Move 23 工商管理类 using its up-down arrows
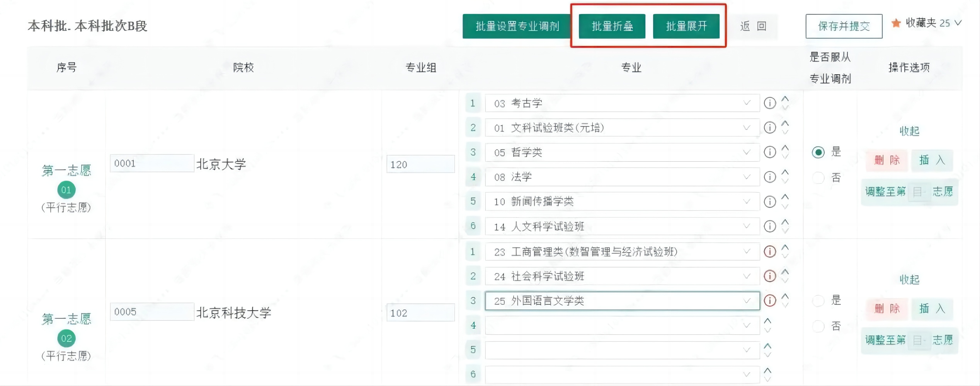Viewport: 980px width, 386px height. click(x=785, y=251)
